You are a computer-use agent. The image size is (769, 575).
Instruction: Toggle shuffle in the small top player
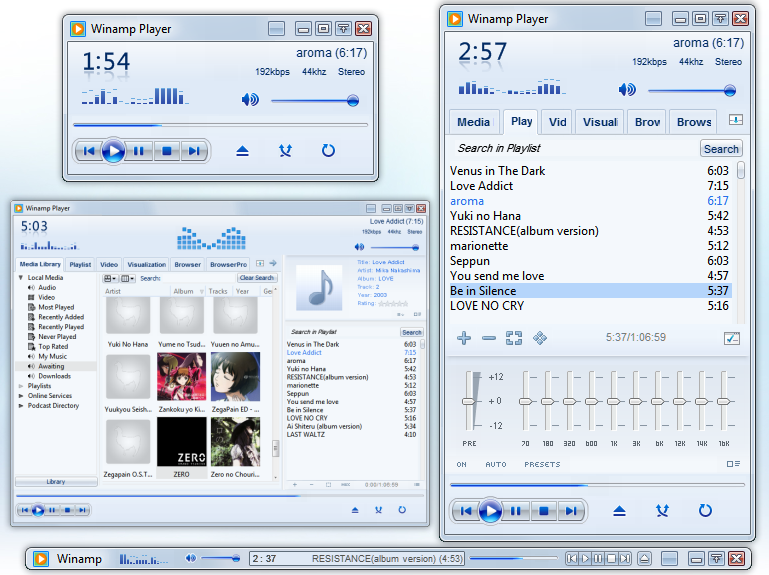click(285, 151)
